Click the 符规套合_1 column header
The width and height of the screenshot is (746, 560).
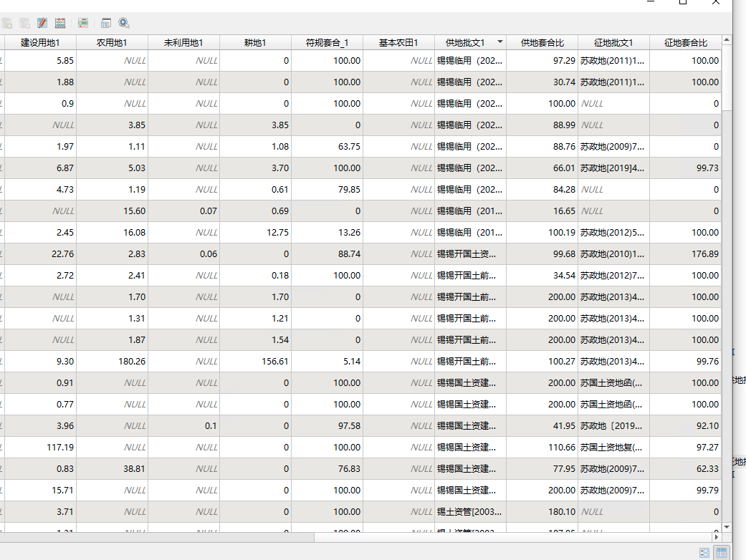(327, 43)
